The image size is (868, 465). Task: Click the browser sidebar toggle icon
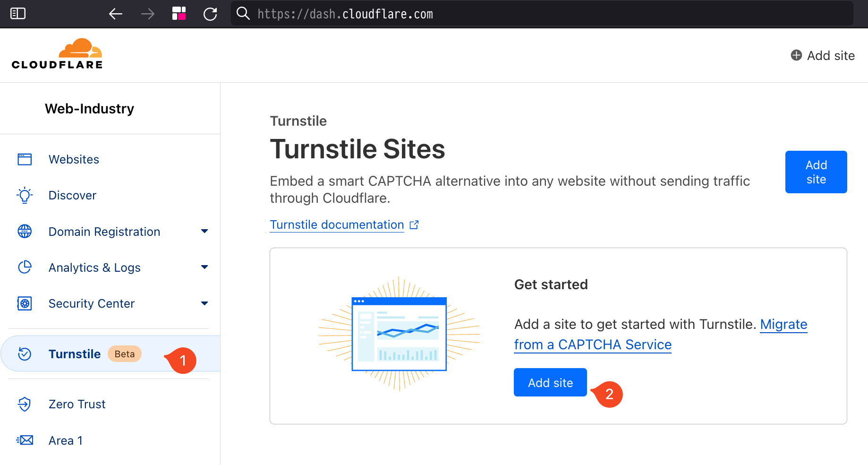[18, 14]
